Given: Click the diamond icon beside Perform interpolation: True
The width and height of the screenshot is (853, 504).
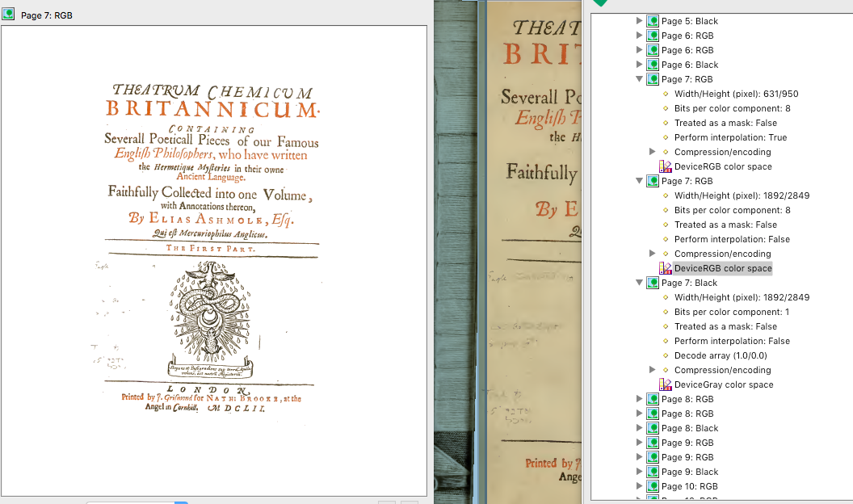Looking at the screenshot, I should point(666,137).
